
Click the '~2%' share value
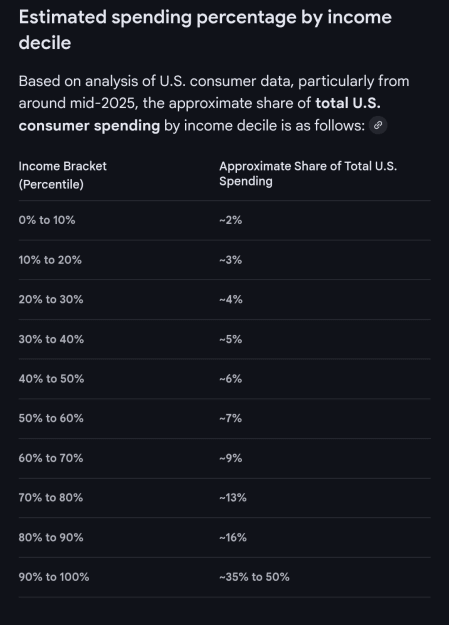(x=230, y=220)
